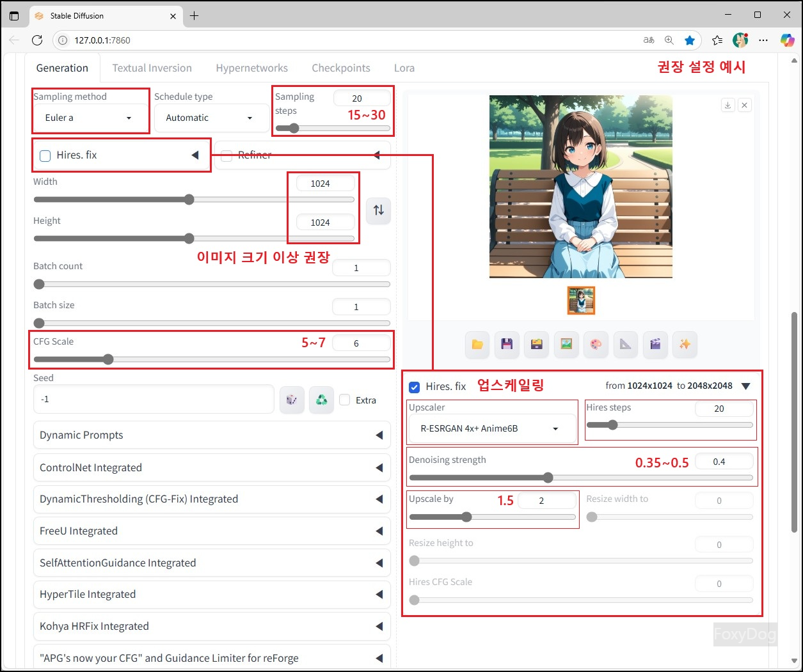
Task: Refresh the browser page
Action: [37, 40]
